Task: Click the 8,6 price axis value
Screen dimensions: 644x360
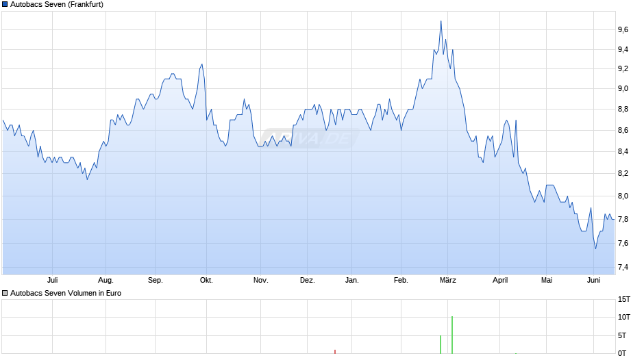Action: (623, 131)
